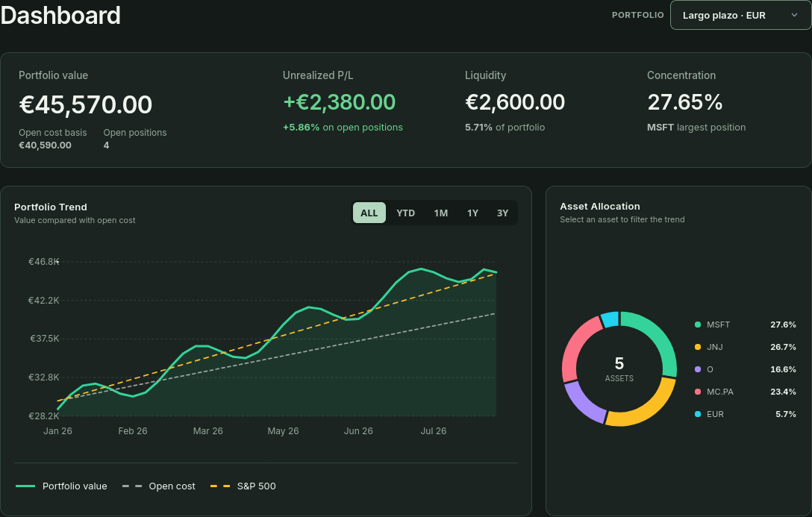Select the ALL time range tab
The width and height of the screenshot is (812, 517).
[x=369, y=213]
